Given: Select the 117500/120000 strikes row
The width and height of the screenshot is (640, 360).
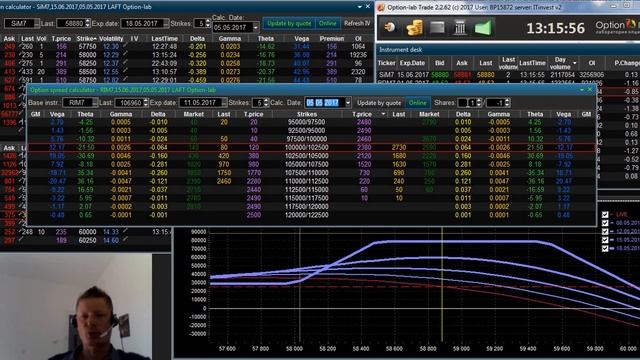Looking at the screenshot, I should (311, 207).
